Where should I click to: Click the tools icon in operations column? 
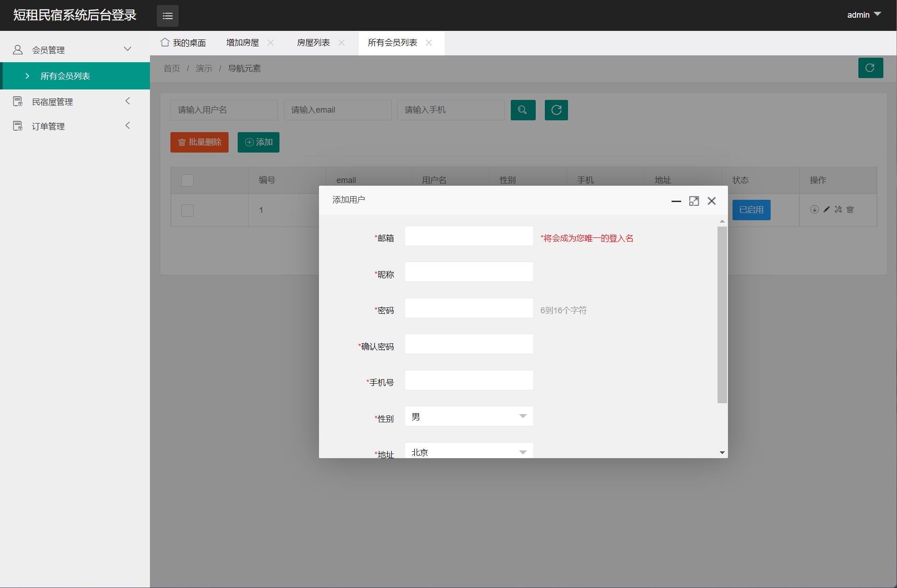838,209
